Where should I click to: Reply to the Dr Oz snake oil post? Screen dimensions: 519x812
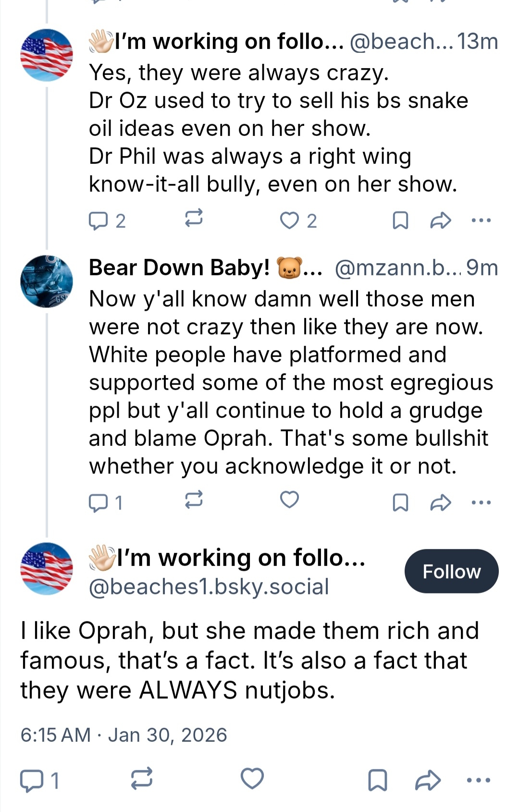(99, 221)
